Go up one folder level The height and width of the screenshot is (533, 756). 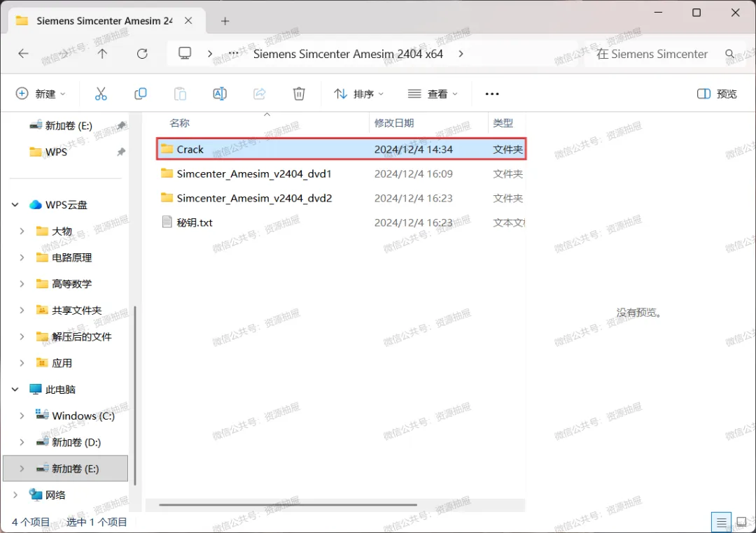click(x=102, y=53)
